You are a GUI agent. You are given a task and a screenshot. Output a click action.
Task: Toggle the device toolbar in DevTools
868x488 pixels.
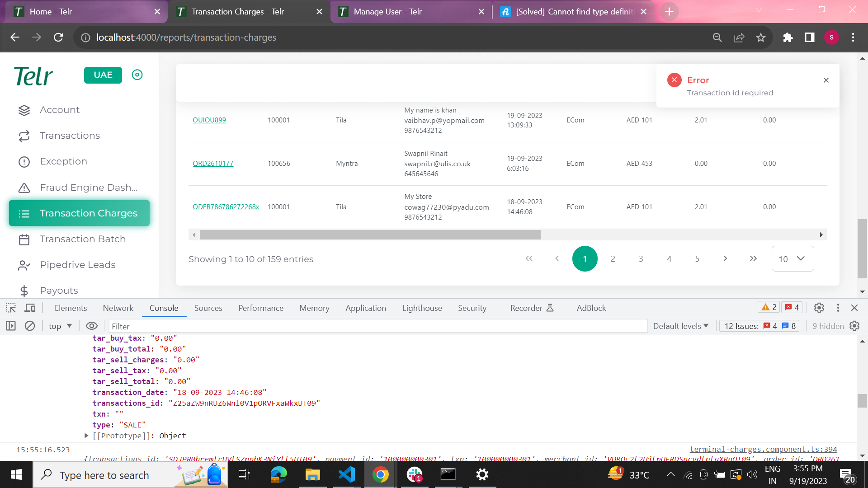(30, 308)
